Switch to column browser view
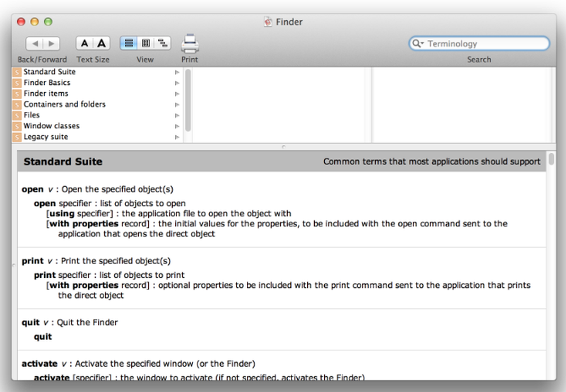 [145, 44]
